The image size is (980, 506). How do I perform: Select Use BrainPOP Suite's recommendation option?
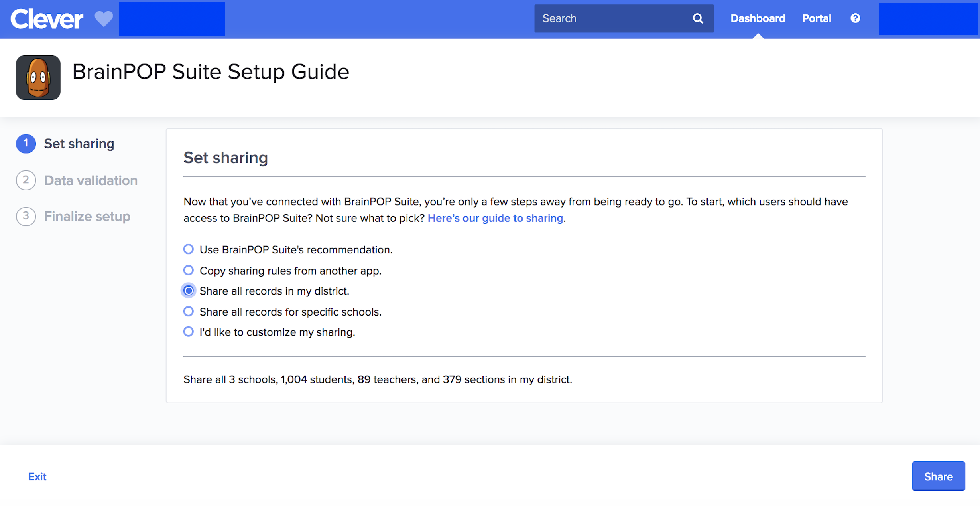click(189, 249)
